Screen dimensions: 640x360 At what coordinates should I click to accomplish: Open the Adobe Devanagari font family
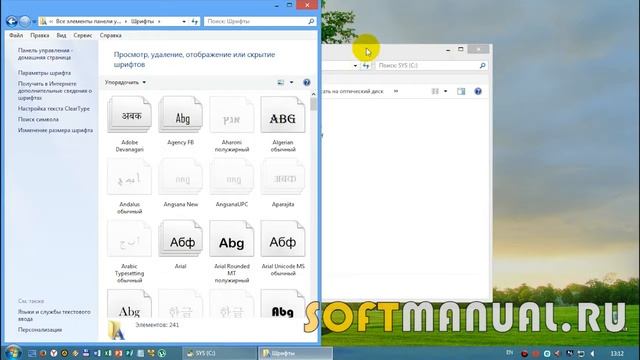(x=129, y=115)
